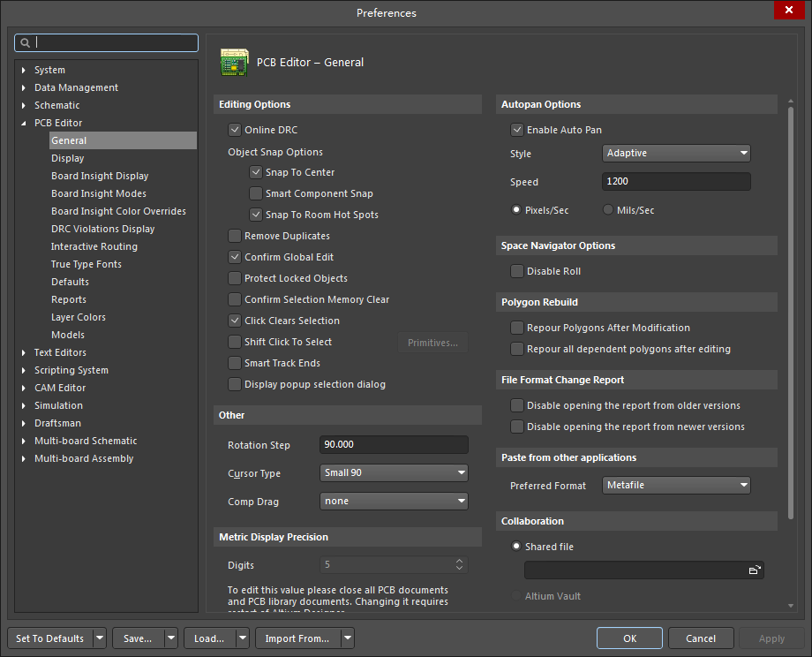Enable Smart Component Snap
Viewport: 812px width, 657px height.
(256, 193)
